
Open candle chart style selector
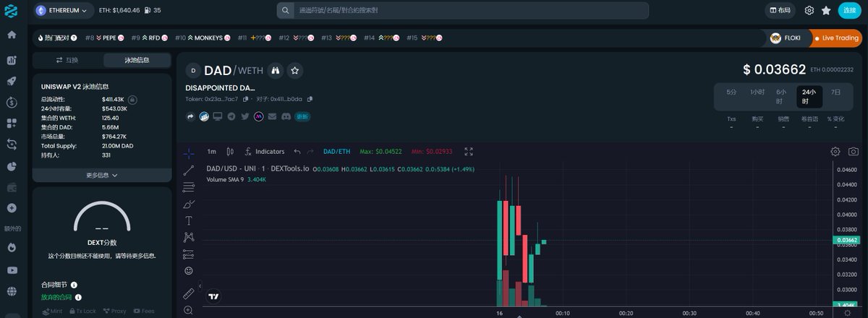pos(230,152)
